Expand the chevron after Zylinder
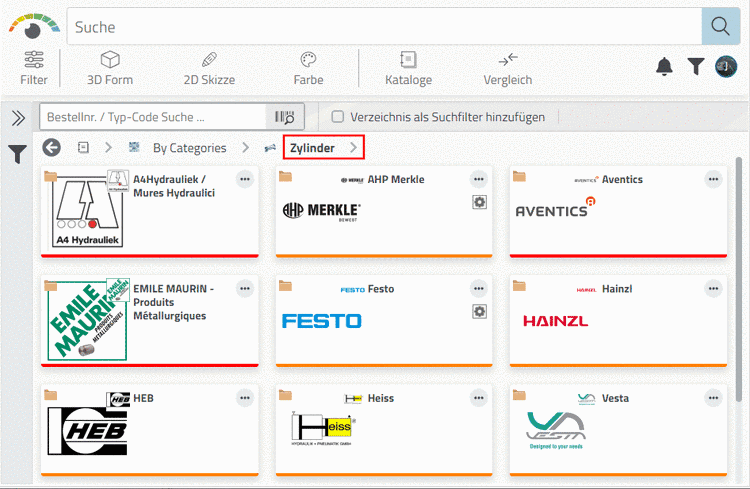The image size is (750, 489). (353, 147)
